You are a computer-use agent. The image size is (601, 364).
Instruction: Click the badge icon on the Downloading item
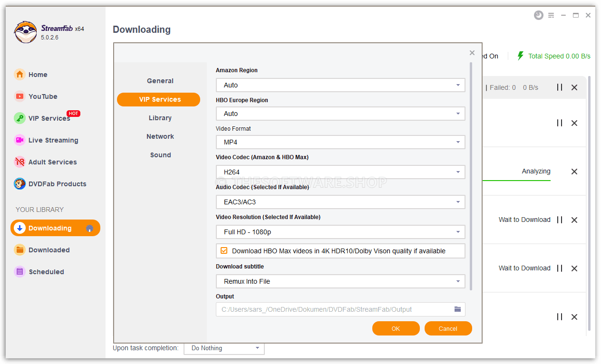coord(89,229)
